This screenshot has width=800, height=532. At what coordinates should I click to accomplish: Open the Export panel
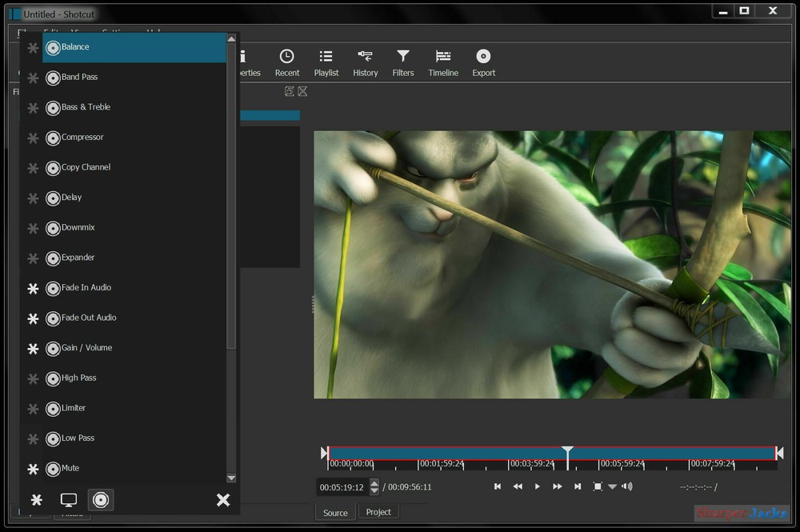point(483,62)
